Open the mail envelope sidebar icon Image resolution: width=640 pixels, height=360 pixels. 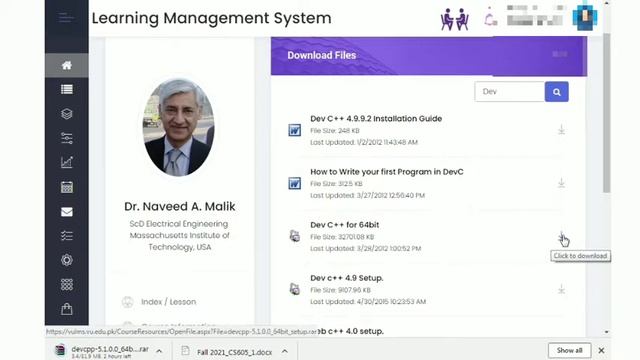[x=67, y=212]
